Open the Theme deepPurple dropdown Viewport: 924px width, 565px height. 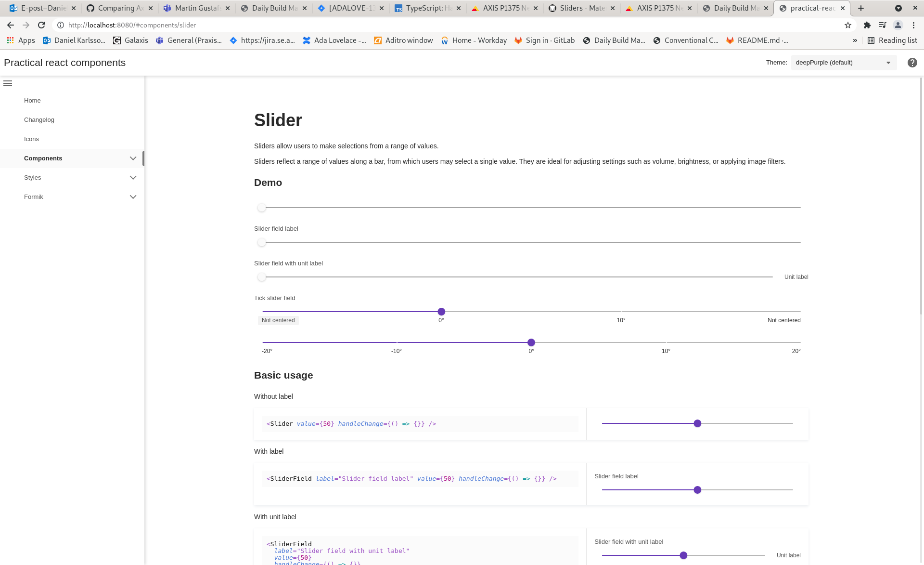click(844, 63)
